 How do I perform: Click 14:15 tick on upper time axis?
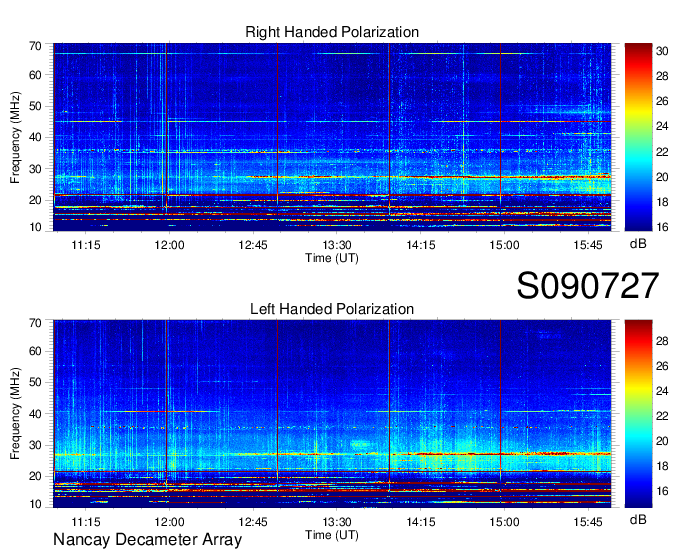pos(421,245)
